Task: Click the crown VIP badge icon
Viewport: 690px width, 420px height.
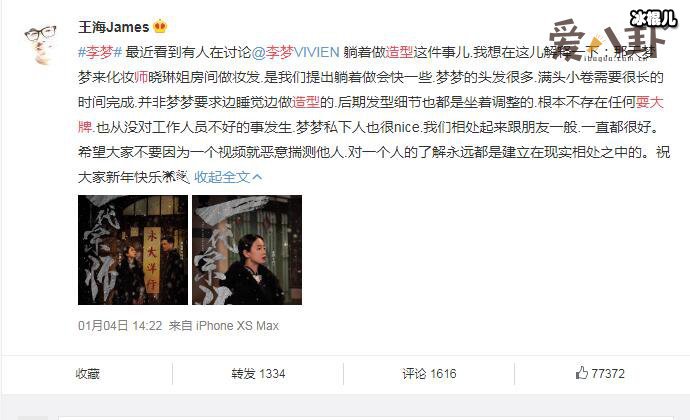Action: tap(160, 27)
